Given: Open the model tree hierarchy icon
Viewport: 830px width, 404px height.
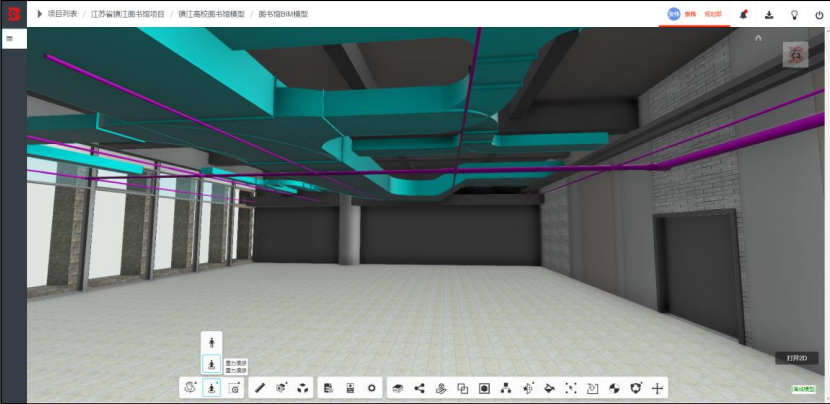Looking at the screenshot, I should coord(506,388).
